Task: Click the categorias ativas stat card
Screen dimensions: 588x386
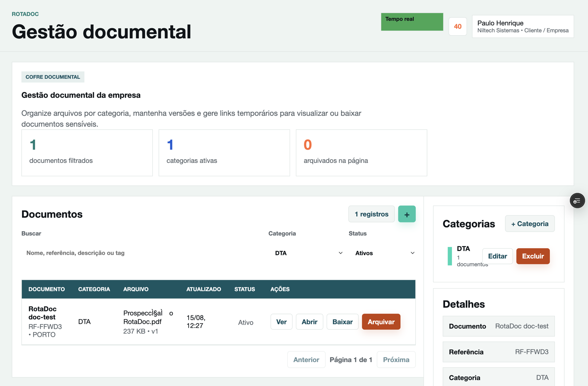Action: pos(224,153)
